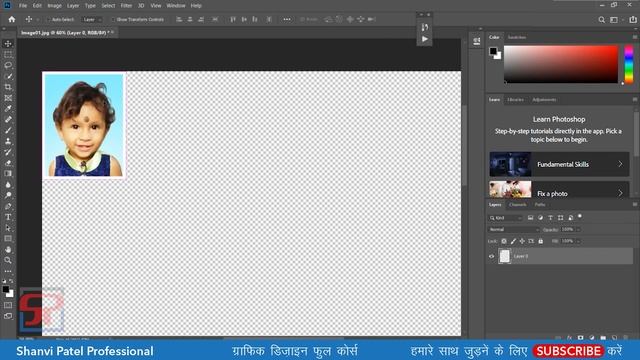
Task: Open the Search icon at top right
Action: (x=601, y=19)
